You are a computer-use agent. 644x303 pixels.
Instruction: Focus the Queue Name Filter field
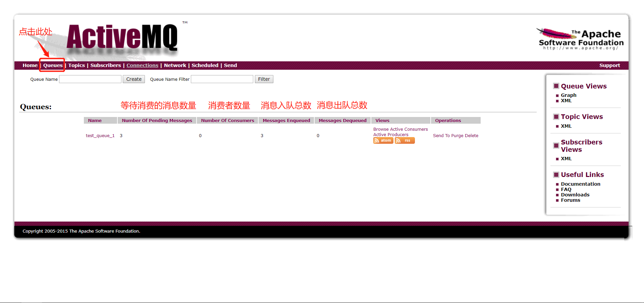[222, 79]
